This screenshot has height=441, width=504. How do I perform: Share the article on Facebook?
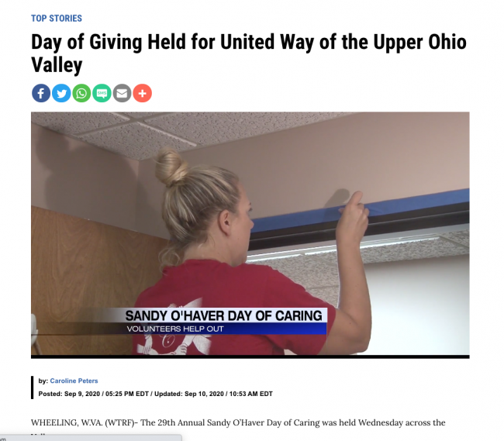pyautogui.click(x=41, y=93)
